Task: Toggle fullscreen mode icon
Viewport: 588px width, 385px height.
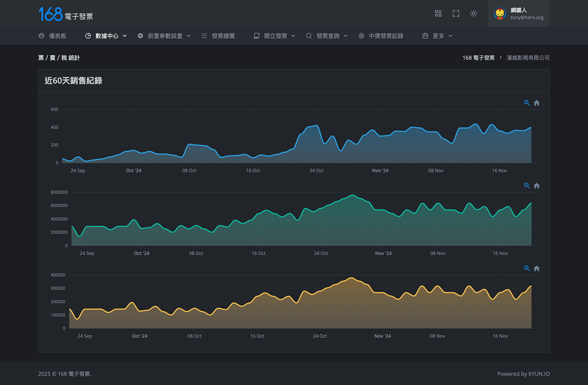Action: point(456,14)
